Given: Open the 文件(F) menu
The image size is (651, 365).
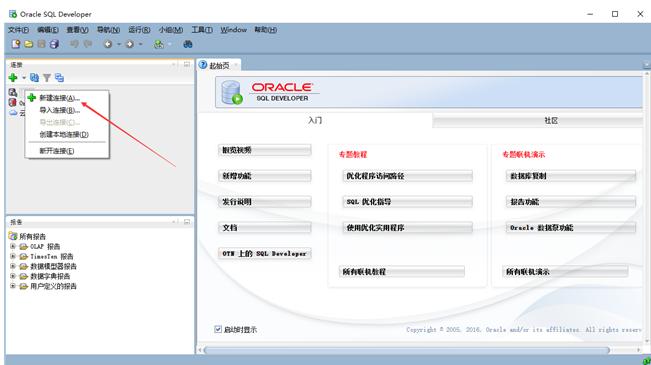Looking at the screenshot, I should (18, 30).
